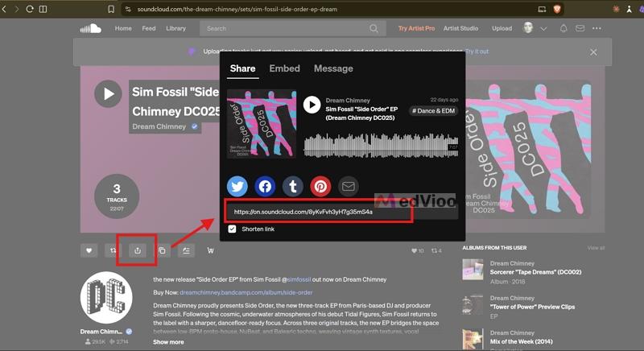The width and height of the screenshot is (644, 351).
Task: Go to the Home page
Action: 123,28
